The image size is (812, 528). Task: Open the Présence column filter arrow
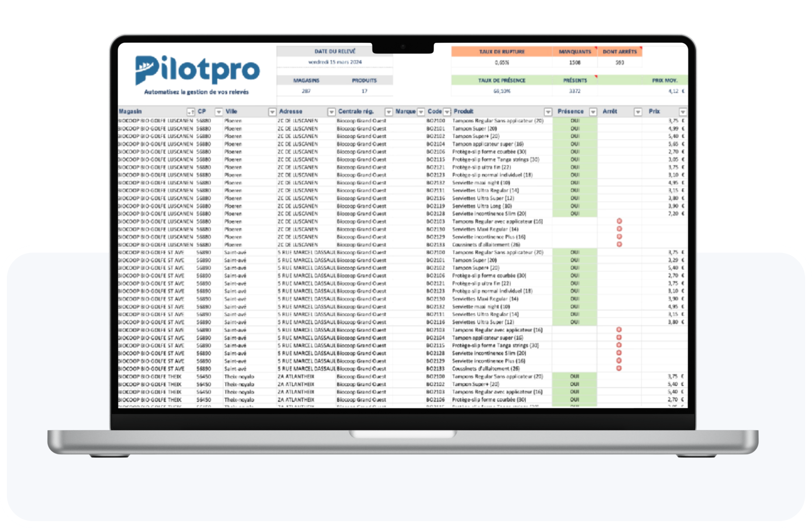coord(593,112)
